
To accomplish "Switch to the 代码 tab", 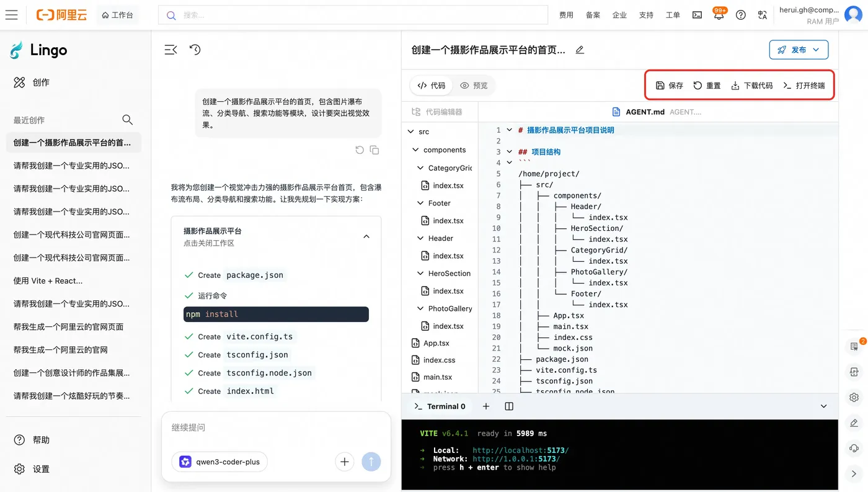I will (432, 86).
